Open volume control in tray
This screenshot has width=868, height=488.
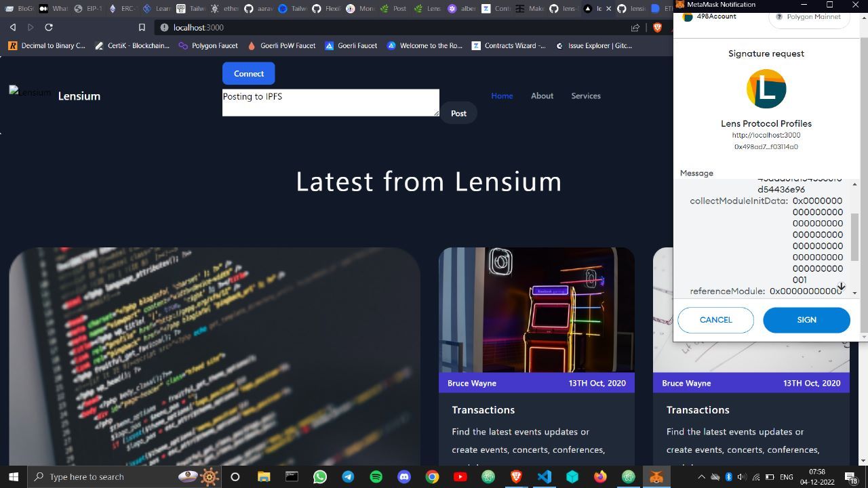(742, 476)
